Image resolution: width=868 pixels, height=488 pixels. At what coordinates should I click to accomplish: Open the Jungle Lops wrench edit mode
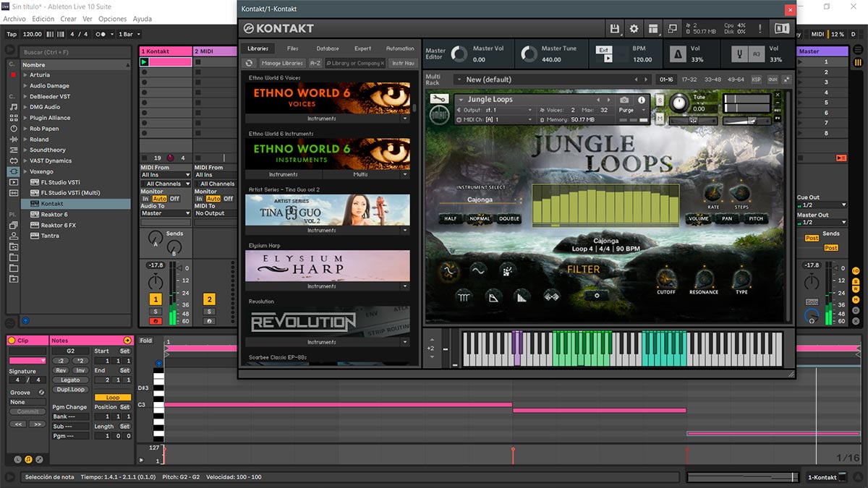click(x=439, y=98)
